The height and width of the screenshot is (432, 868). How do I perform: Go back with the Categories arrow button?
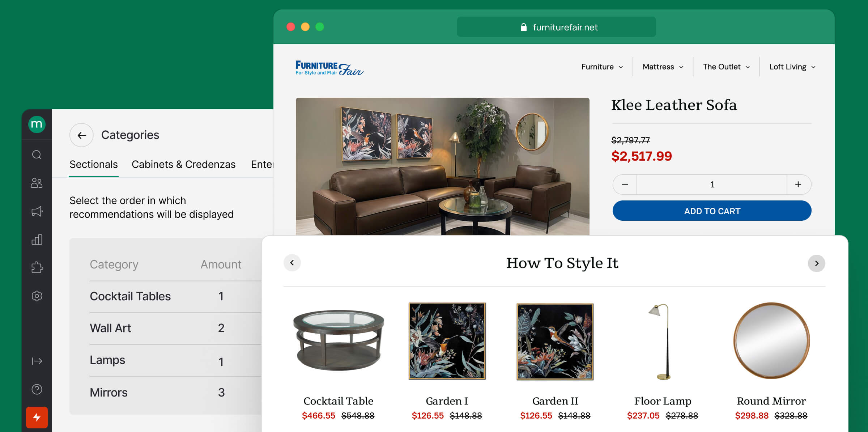coord(81,135)
